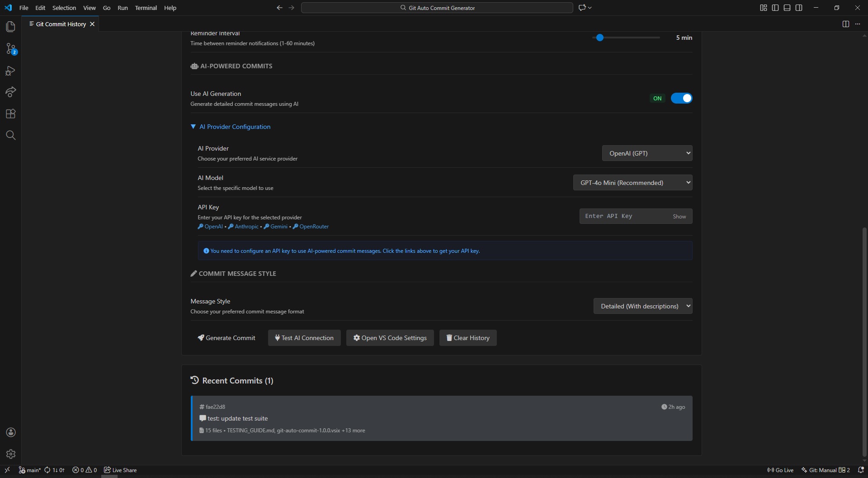Toggle Use AI Generation off
The width and height of the screenshot is (868, 478).
click(x=682, y=98)
